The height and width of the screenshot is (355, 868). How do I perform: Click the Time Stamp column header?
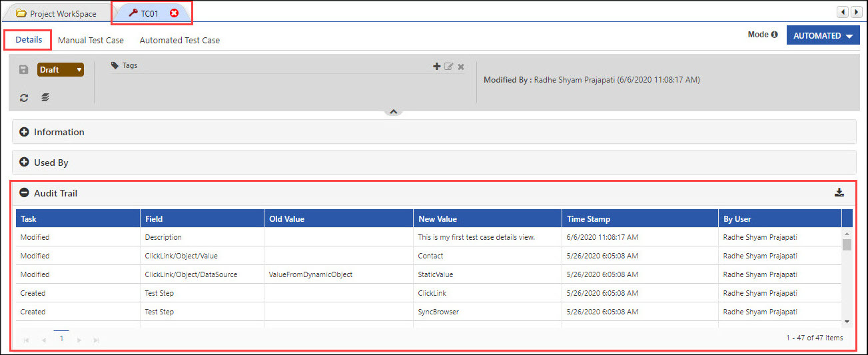tap(588, 218)
